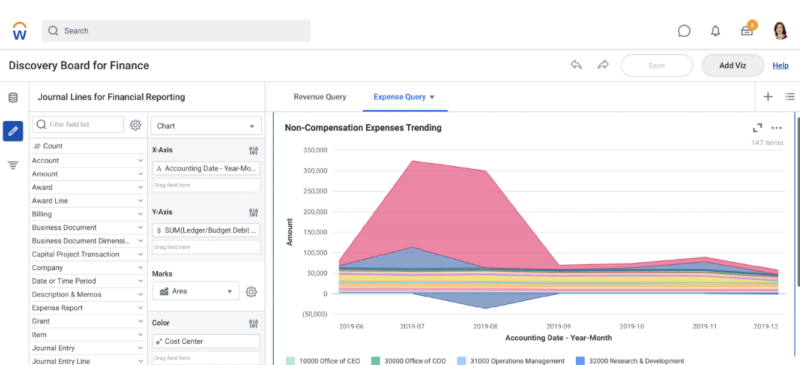Screen dimensions: 800x365
Task: Click 30000 Office of COO legend swatch
Action: [x=376, y=361]
